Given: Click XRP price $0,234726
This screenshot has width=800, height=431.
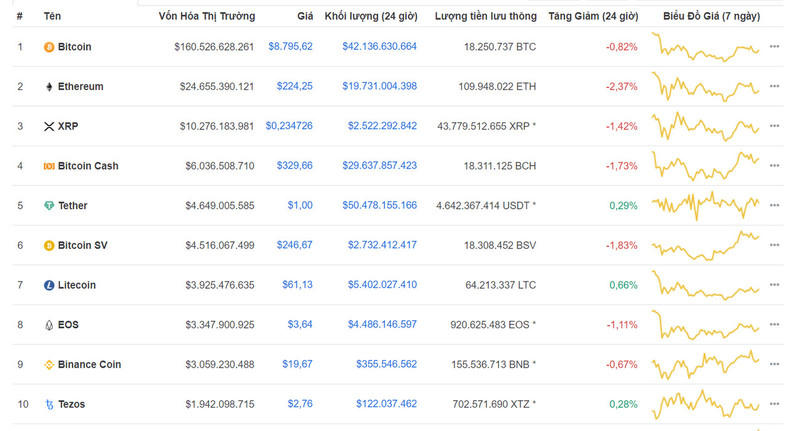Looking at the screenshot, I should [289, 126].
